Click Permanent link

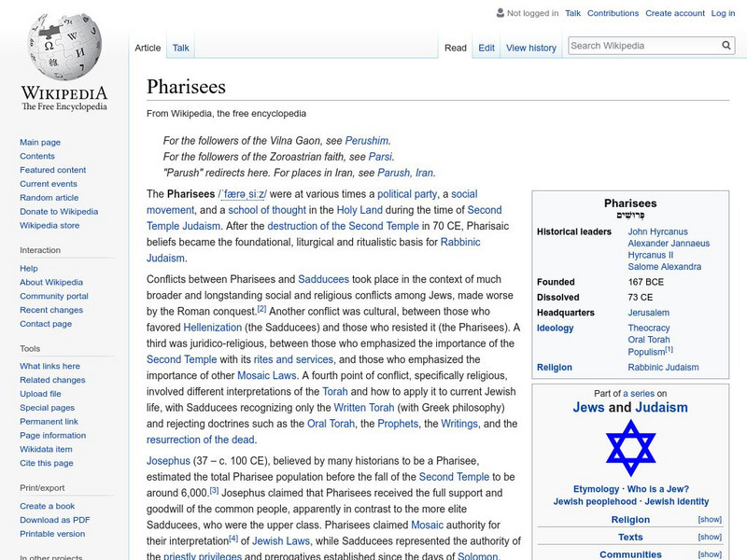[49, 422]
